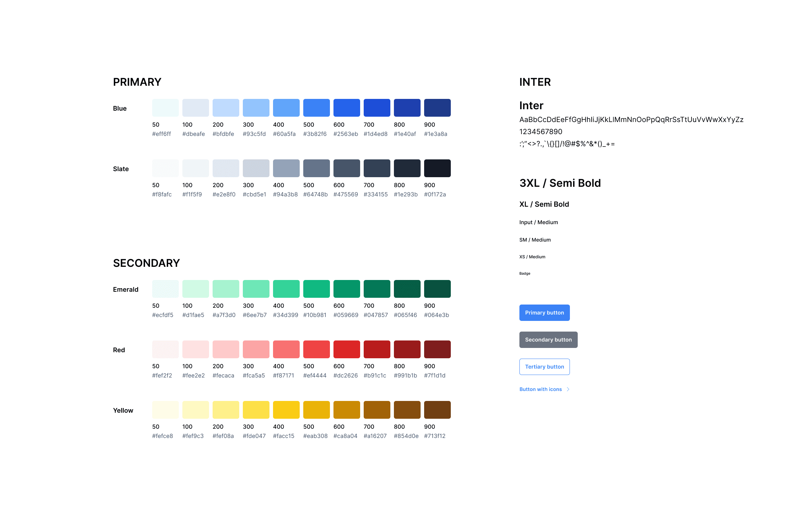Select the Blue 500 color swatch

316,108
